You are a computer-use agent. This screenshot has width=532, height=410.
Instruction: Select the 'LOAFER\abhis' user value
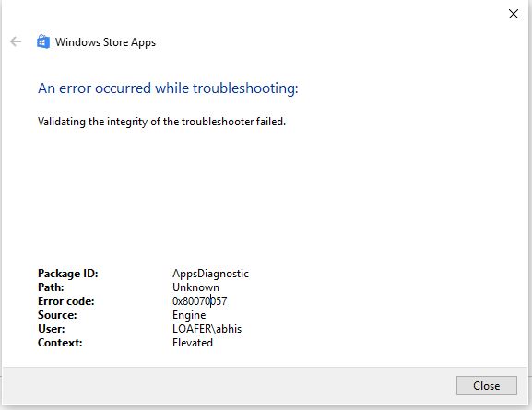207,329
